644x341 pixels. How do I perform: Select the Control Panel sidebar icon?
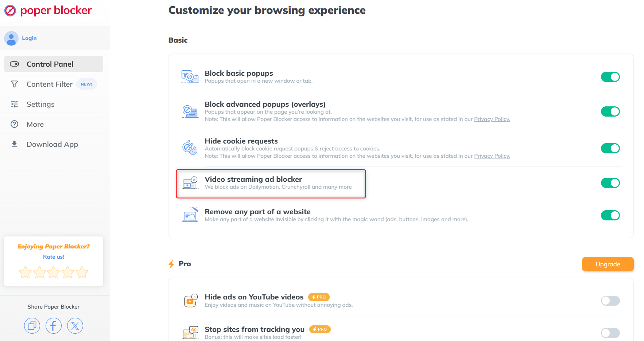click(14, 64)
